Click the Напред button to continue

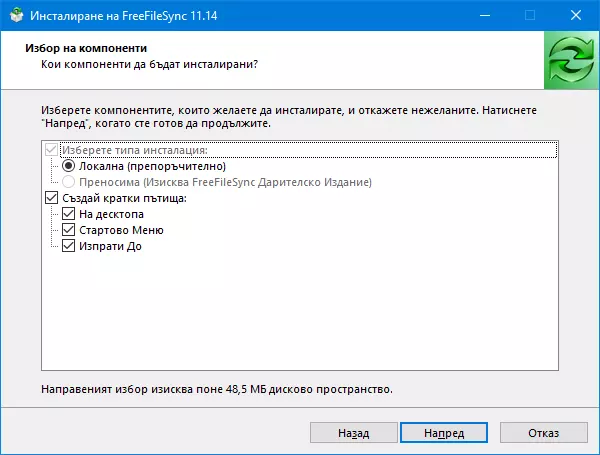(x=444, y=433)
